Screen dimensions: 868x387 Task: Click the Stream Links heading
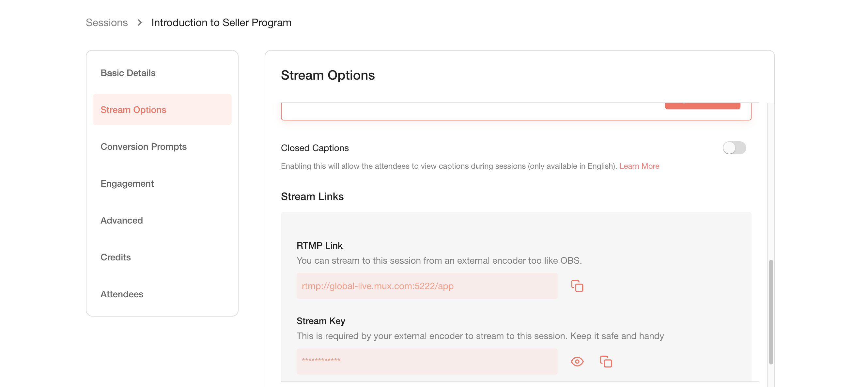[x=312, y=196]
